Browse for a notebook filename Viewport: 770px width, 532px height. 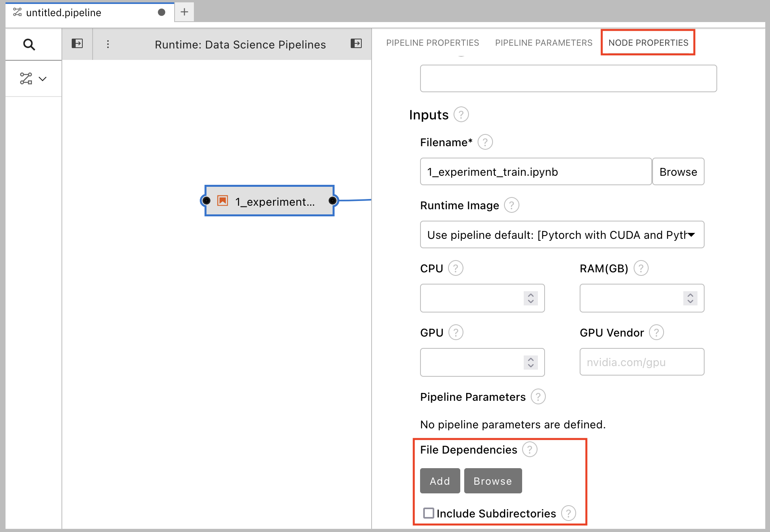tap(678, 172)
